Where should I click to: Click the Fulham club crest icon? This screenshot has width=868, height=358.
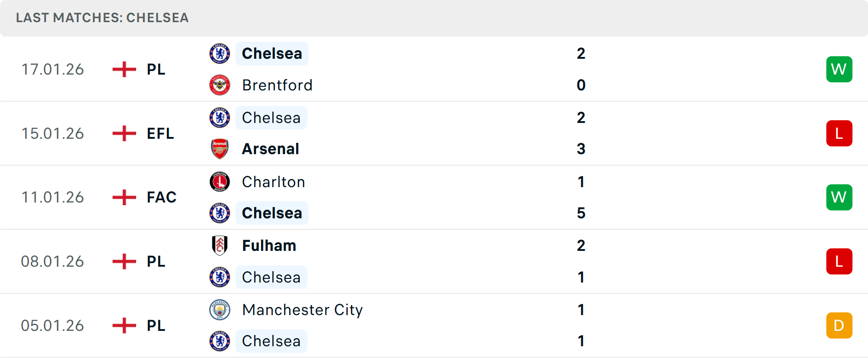point(220,245)
